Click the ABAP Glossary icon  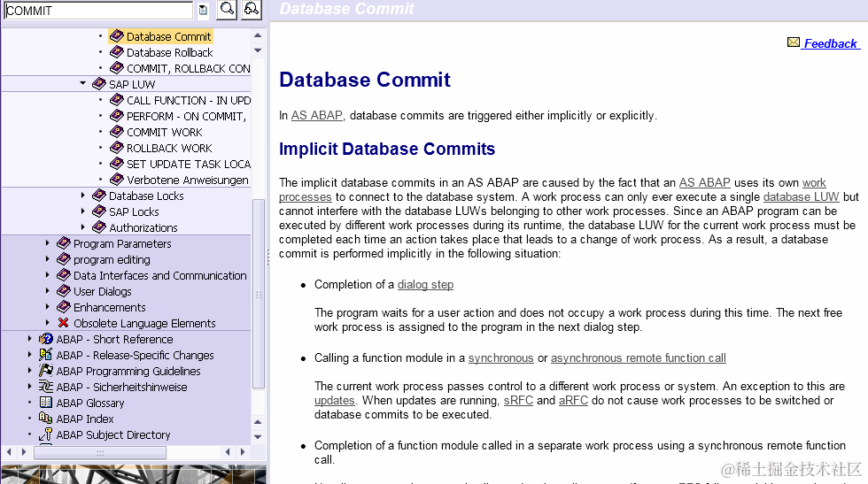coord(46,403)
